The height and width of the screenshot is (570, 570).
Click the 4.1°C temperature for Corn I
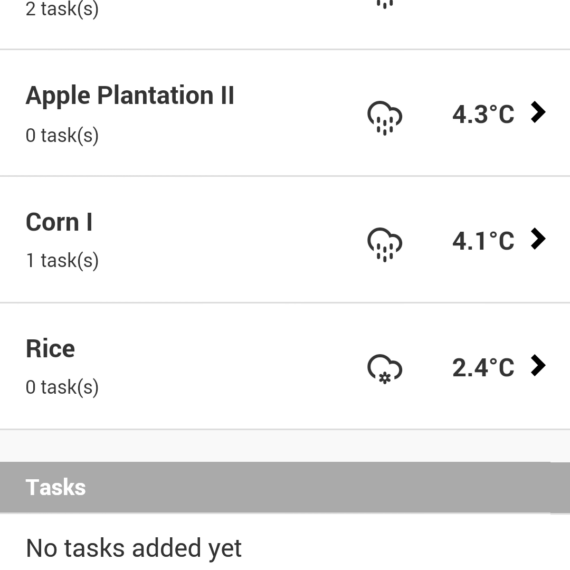[483, 241]
